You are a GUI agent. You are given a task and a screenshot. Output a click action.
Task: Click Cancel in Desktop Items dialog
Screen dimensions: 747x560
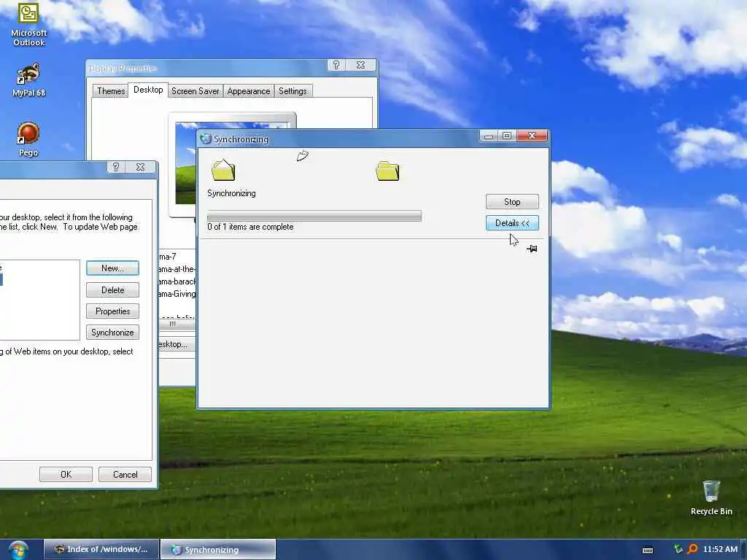pos(125,474)
